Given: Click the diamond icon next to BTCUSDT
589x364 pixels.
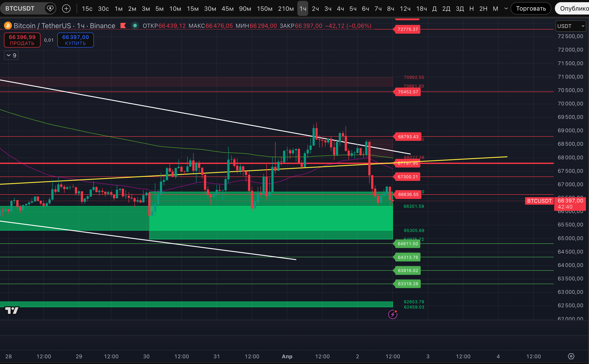Looking at the screenshot, I should pos(50,9).
